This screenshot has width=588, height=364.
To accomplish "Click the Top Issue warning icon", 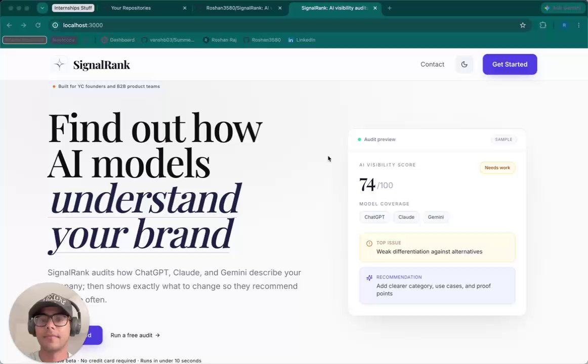I will [369, 243].
